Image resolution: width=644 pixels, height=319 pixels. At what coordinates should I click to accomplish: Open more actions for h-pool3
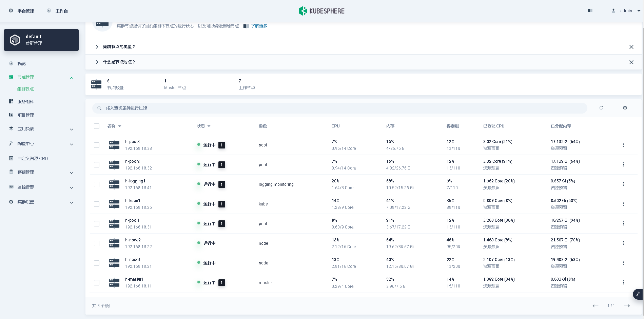click(623, 145)
